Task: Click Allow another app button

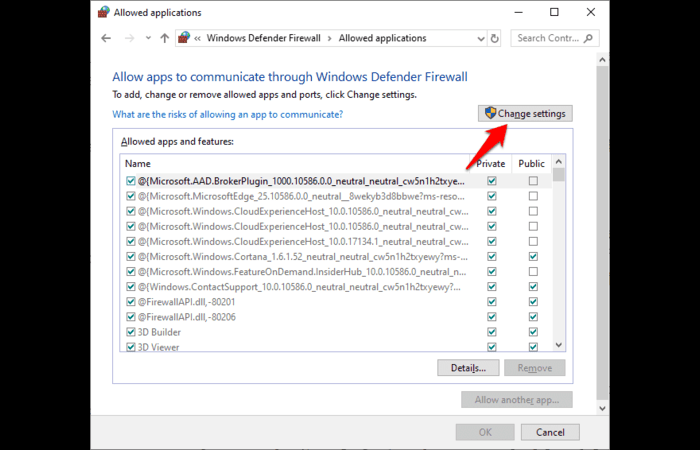Action: [517, 400]
